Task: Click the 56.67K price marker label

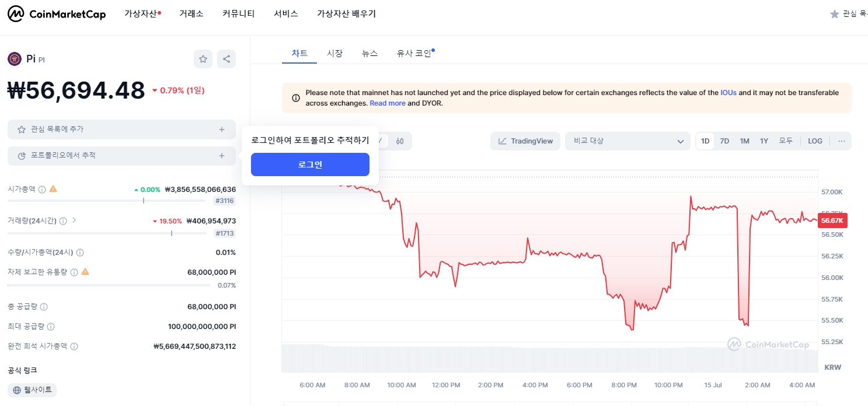Action: [x=832, y=220]
